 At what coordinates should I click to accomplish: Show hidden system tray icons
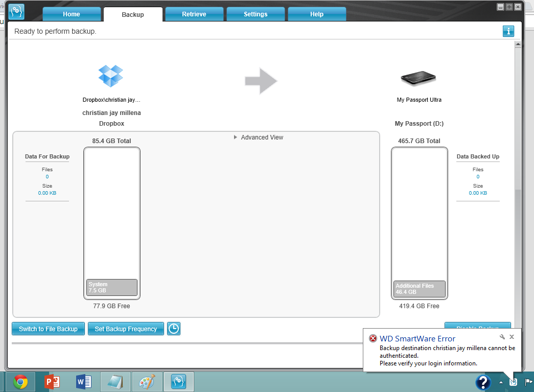(501, 382)
